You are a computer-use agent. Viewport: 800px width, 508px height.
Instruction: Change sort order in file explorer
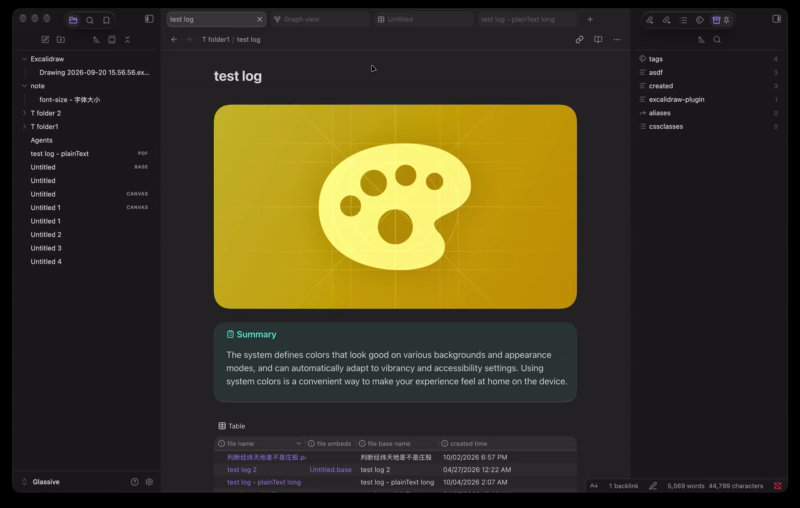[96, 39]
